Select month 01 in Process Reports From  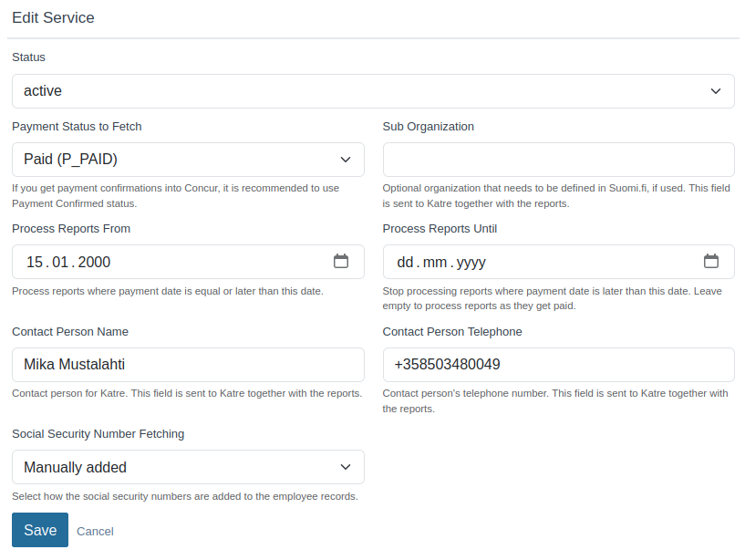(x=61, y=263)
